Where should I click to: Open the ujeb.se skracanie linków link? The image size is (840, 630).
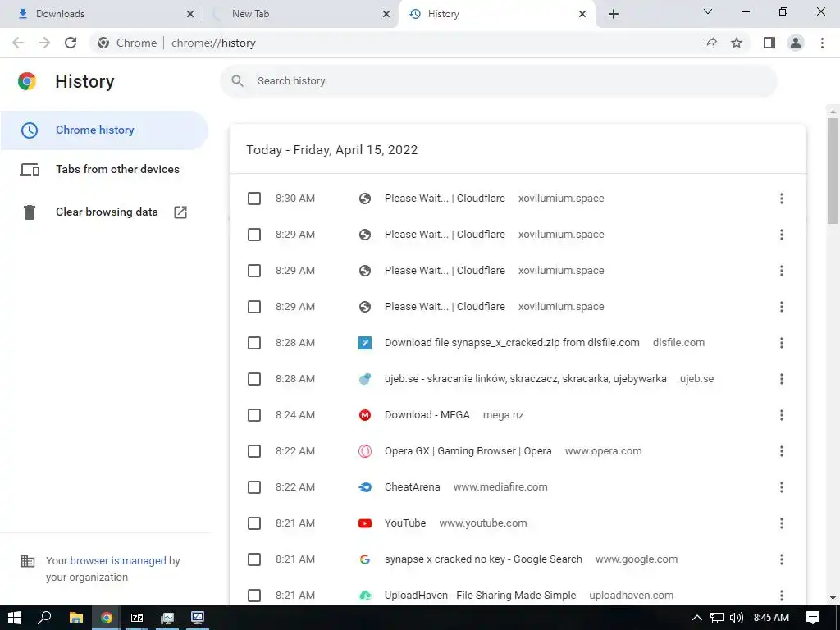pyautogui.click(x=526, y=379)
